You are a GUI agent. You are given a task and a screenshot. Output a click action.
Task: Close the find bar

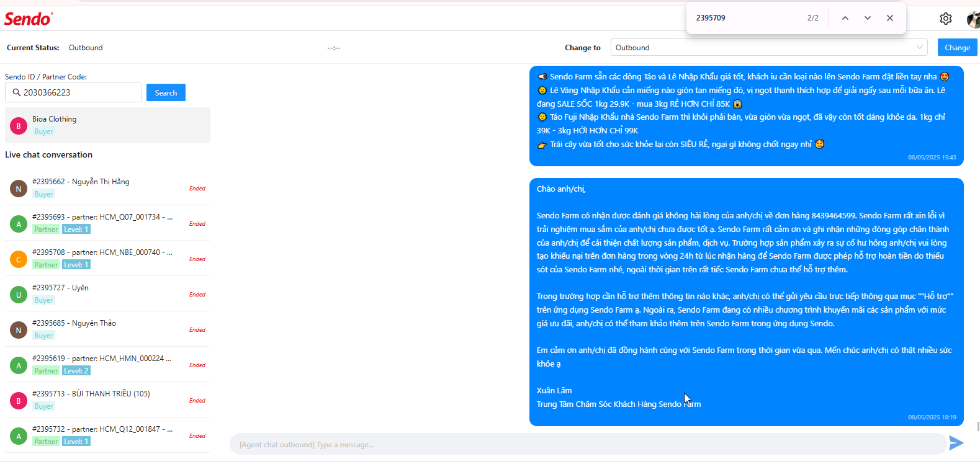tap(890, 18)
